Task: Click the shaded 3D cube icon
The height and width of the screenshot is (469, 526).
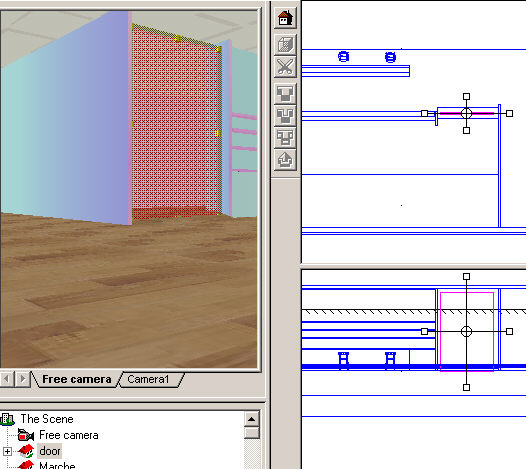Action: tap(285, 45)
